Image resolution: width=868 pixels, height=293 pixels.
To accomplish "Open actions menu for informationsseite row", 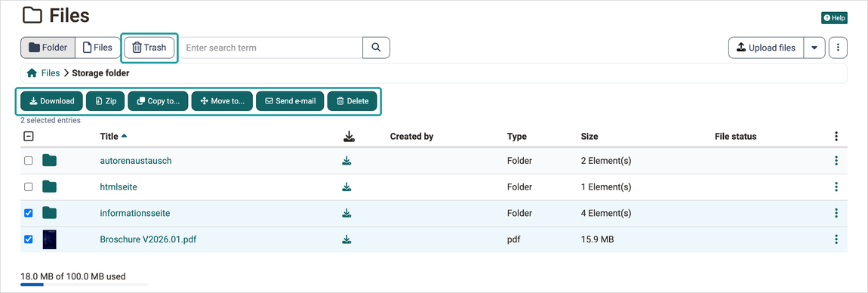I will click(x=836, y=213).
